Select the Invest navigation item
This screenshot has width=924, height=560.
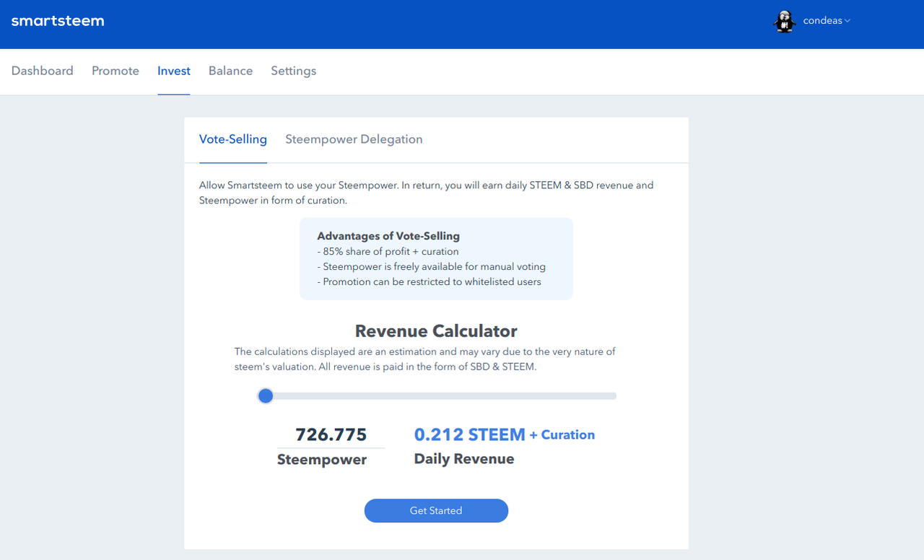[x=174, y=71]
